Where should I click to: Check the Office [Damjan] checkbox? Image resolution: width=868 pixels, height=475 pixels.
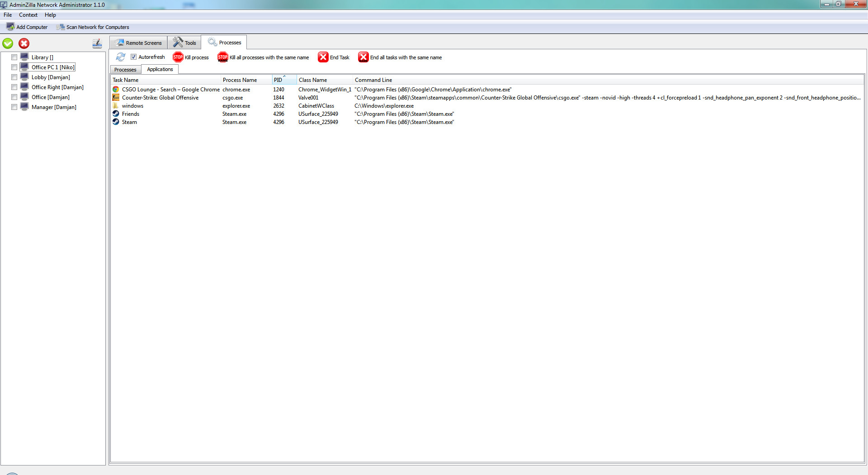click(x=14, y=97)
